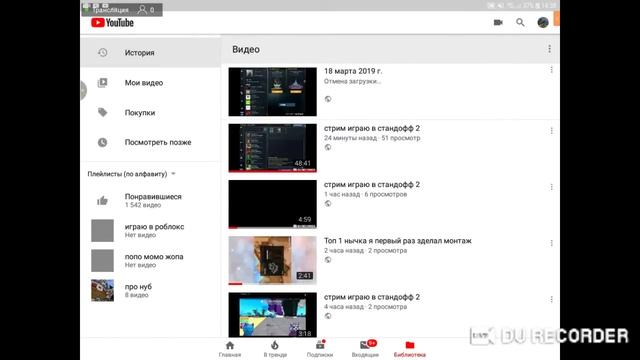The image size is (640, 360).
Task: Open the В тренде tab
Action: coord(275,349)
